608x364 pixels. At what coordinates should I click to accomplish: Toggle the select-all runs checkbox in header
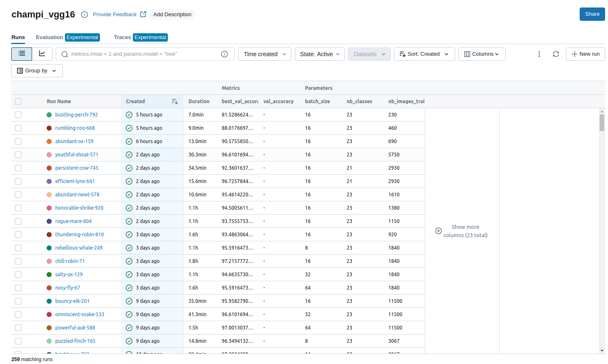point(18,102)
